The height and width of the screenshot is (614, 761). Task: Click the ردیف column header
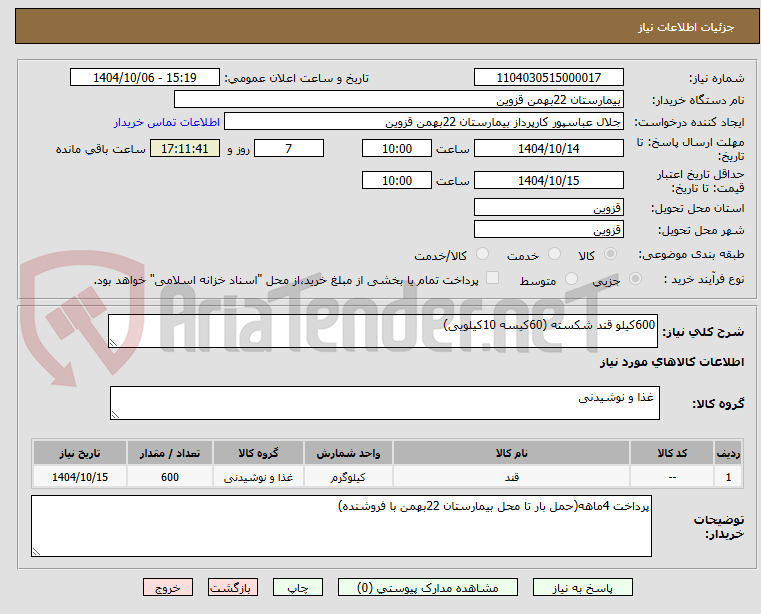pos(728,453)
